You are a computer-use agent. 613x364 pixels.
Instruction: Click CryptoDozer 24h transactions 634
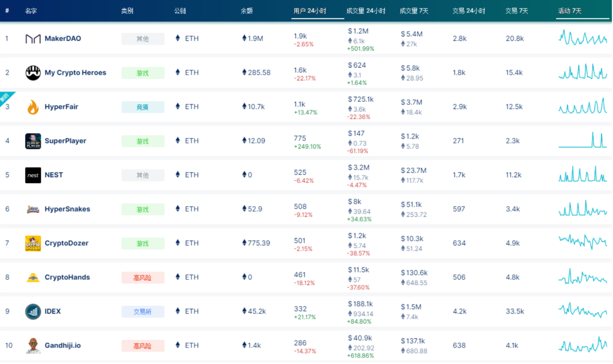(459, 243)
